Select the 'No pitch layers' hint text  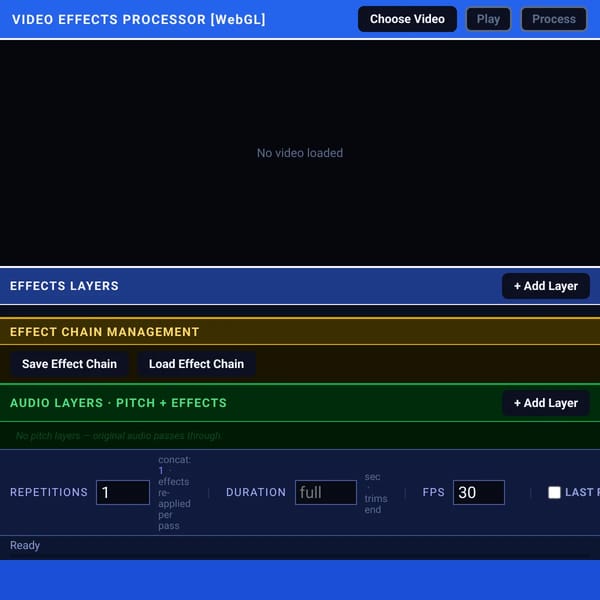point(119,436)
